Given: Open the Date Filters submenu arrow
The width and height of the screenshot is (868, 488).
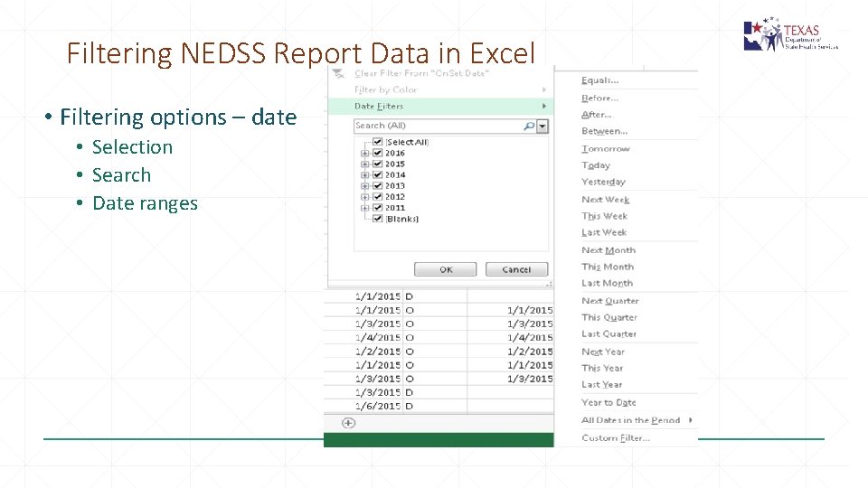Looking at the screenshot, I should pyautogui.click(x=544, y=106).
